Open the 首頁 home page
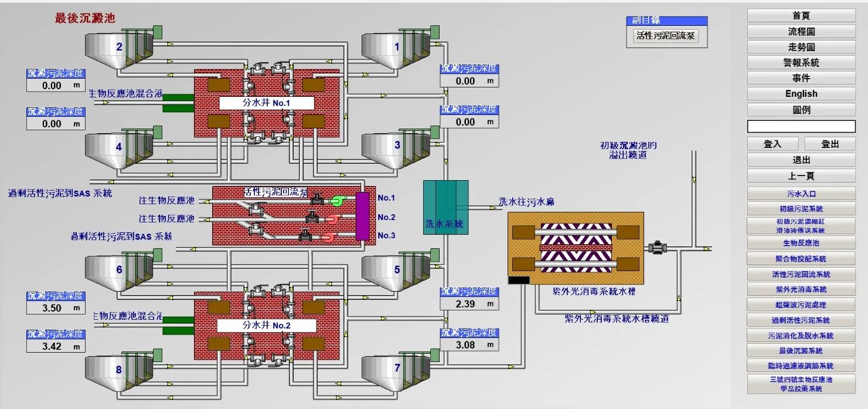The width and height of the screenshot is (868, 409). point(801,16)
